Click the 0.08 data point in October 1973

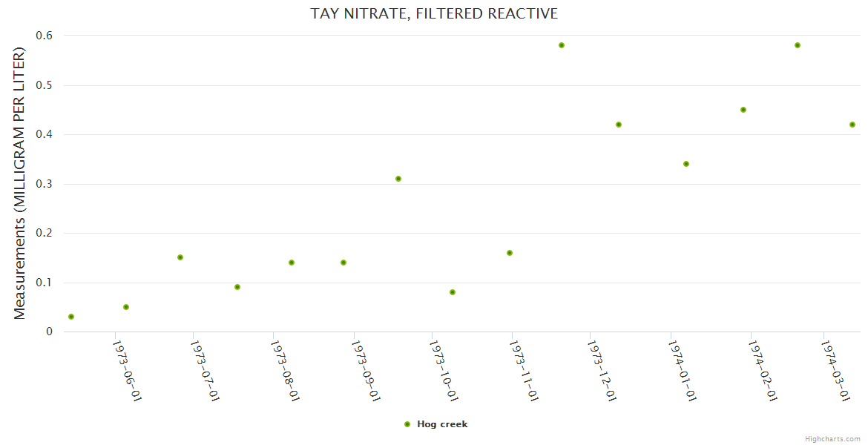[453, 292]
